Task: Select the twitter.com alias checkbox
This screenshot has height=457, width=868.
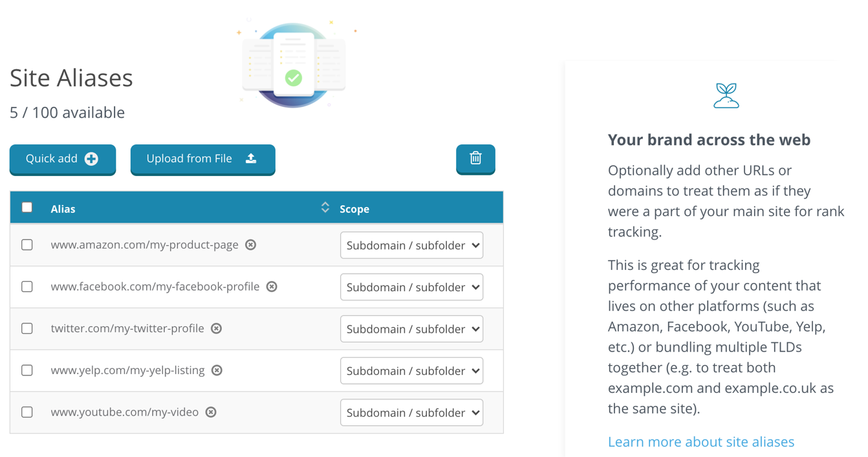Action: pyautogui.click(x=27, y=329)
